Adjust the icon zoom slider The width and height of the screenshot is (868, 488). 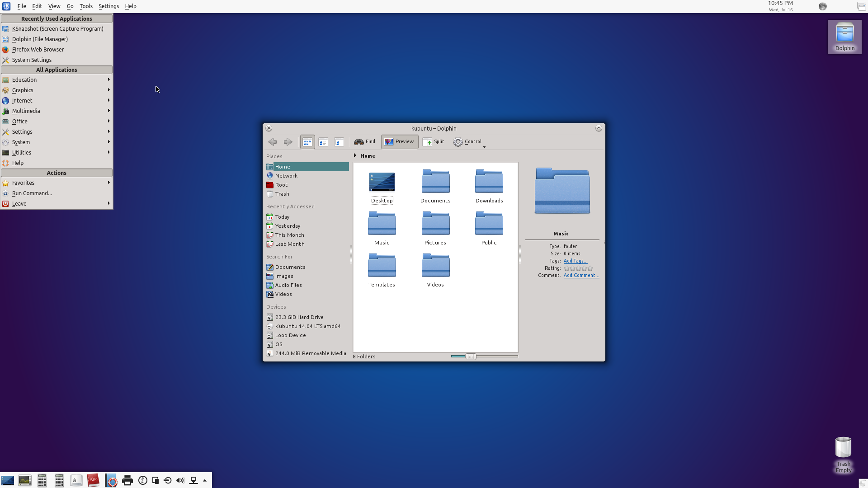pos(471,357)
